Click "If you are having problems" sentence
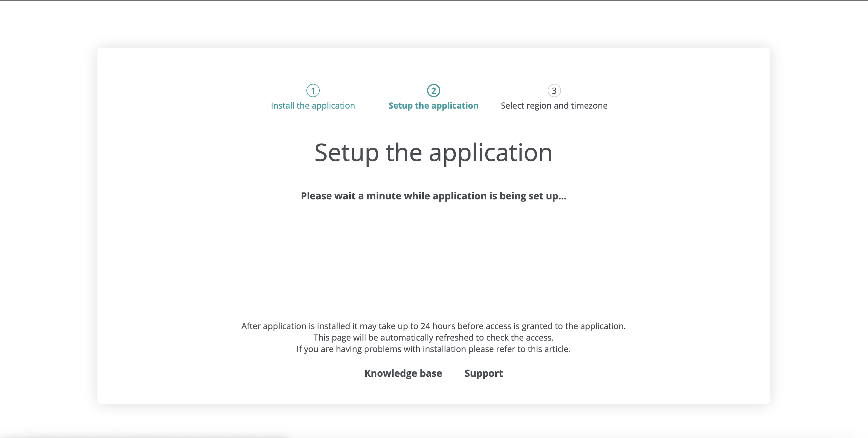The width and height of the screenshot is (868, 438). pos(433,349)
